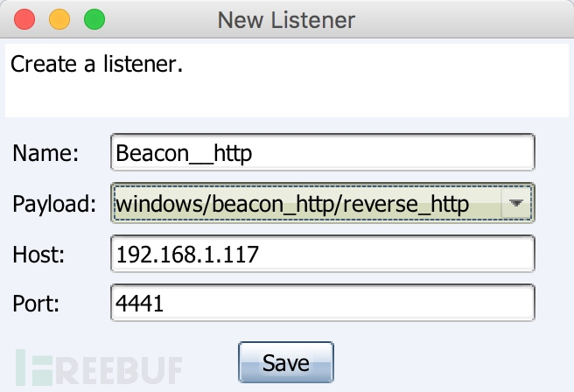Click the FreeBuf watermark logo
Screen dimensions: 574x392
99,367
